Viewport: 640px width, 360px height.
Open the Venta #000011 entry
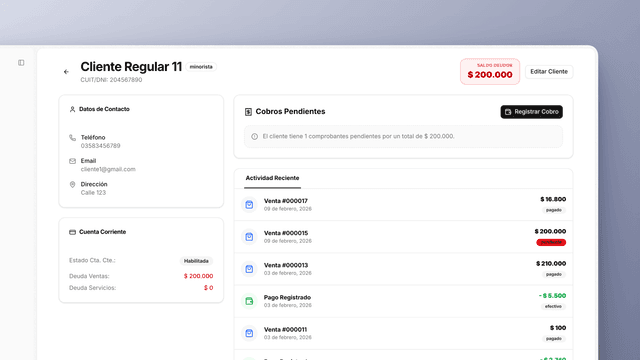[x=403, y=333]
